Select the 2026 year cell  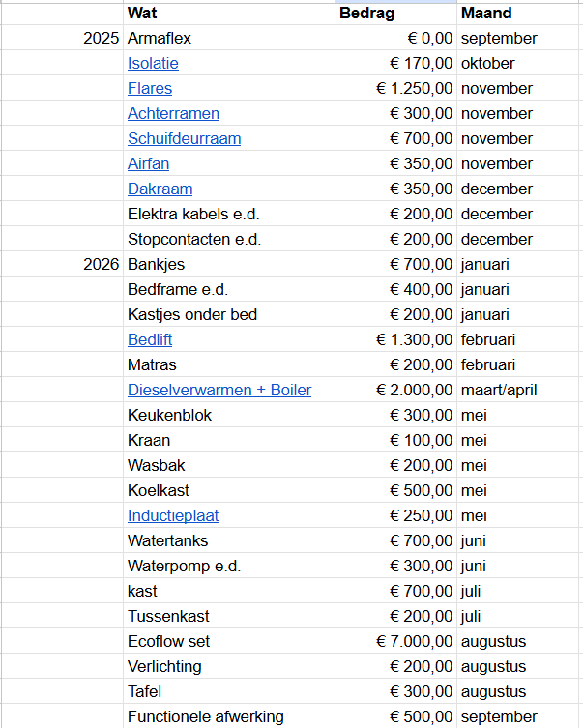coord(62,265)
